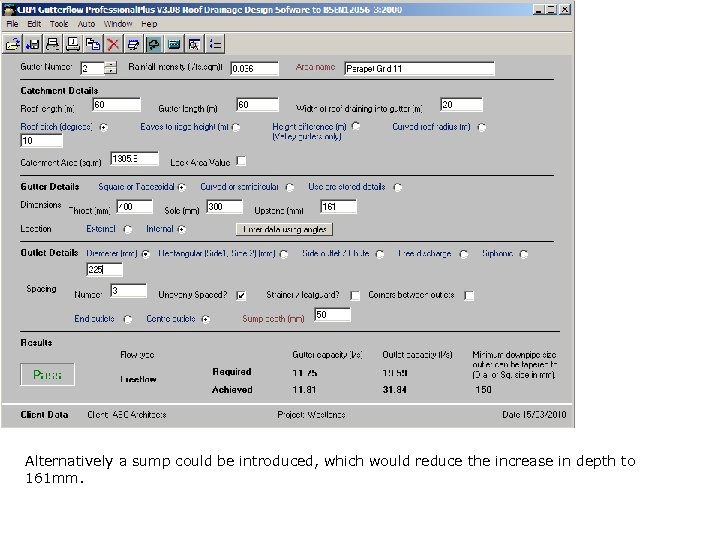Click the rain cloud toolbar icon
720x540 pixels.
click(x=154, y=44)
